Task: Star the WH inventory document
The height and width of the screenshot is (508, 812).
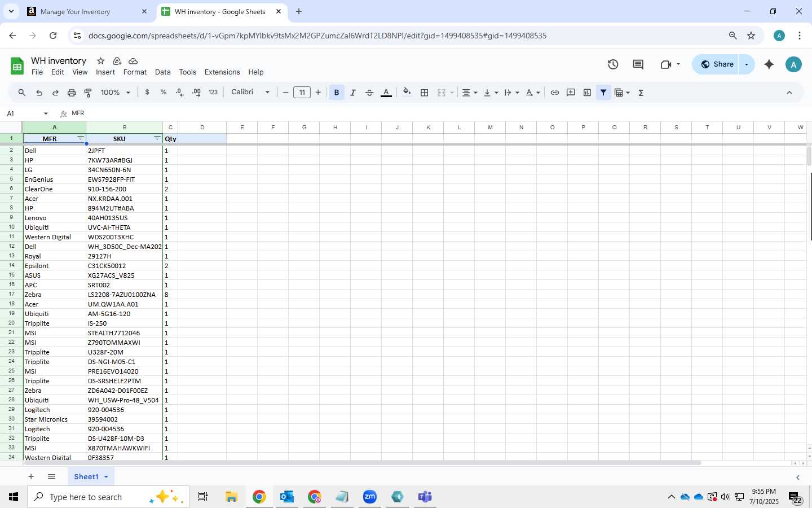Action: click(x=101, y=61)
